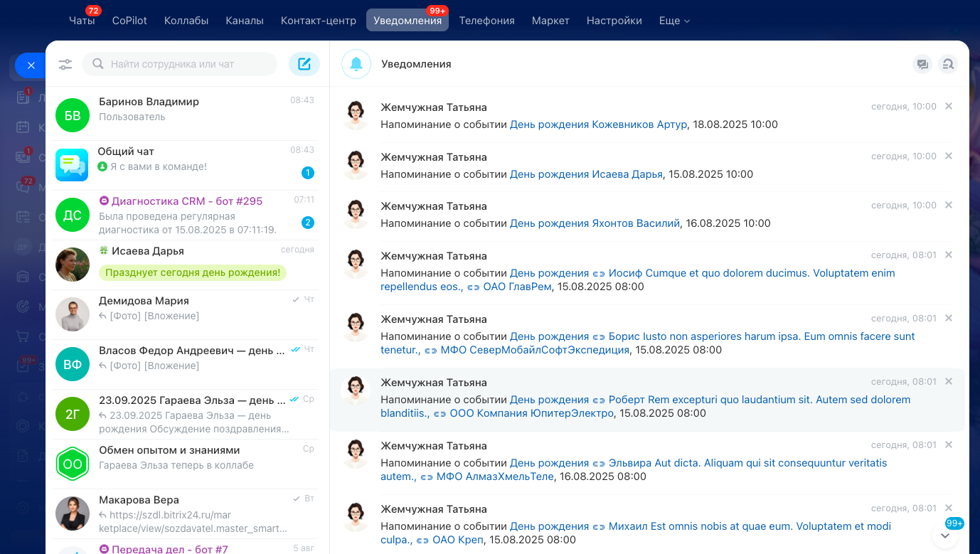980x554 pixels.
Task: Focus the Найти сотрудника или чат search field
Action: pyautogui.click(x=180, y=64)
